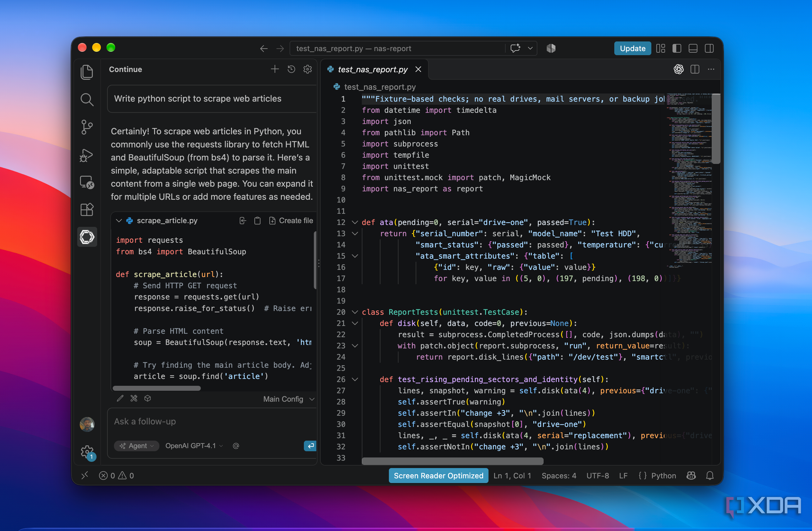
Task: Open the Search view in activity bar
Action: point(87,100)
